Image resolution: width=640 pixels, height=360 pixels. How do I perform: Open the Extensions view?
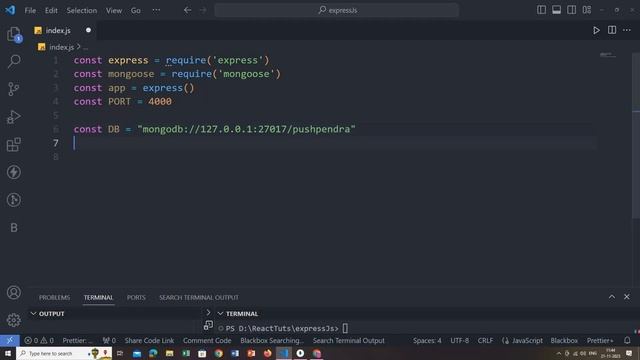point(13,144)
